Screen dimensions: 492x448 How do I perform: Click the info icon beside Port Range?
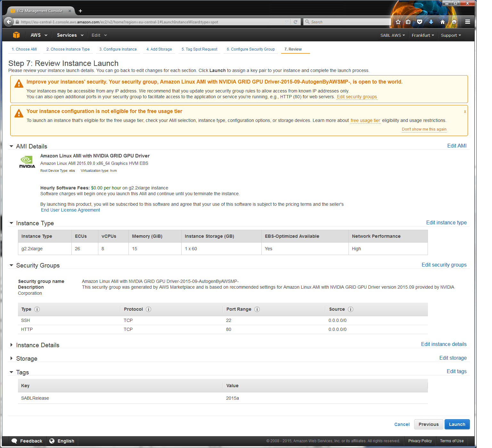pyautogui.click(x=257, y=309)
